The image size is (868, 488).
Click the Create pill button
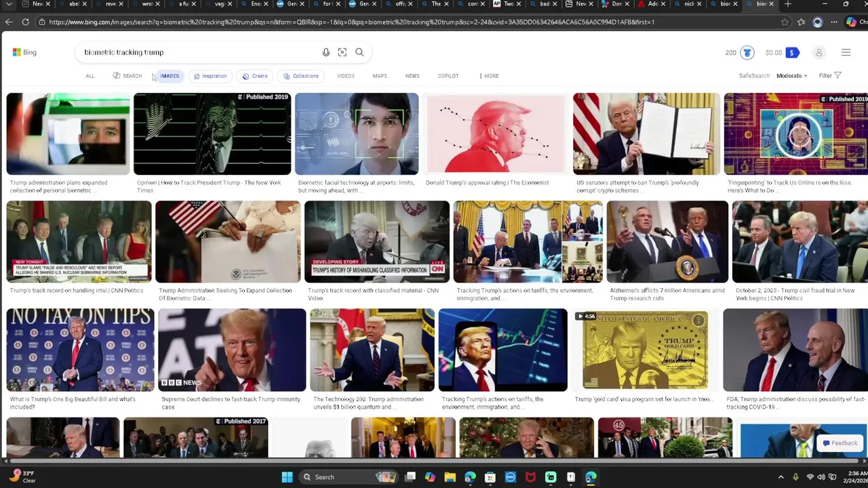255,76
